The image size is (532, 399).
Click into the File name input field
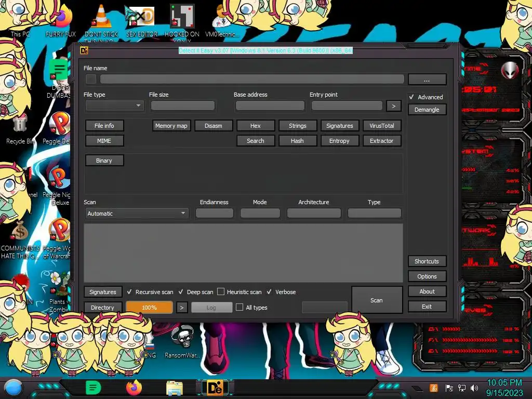(252, 79)
